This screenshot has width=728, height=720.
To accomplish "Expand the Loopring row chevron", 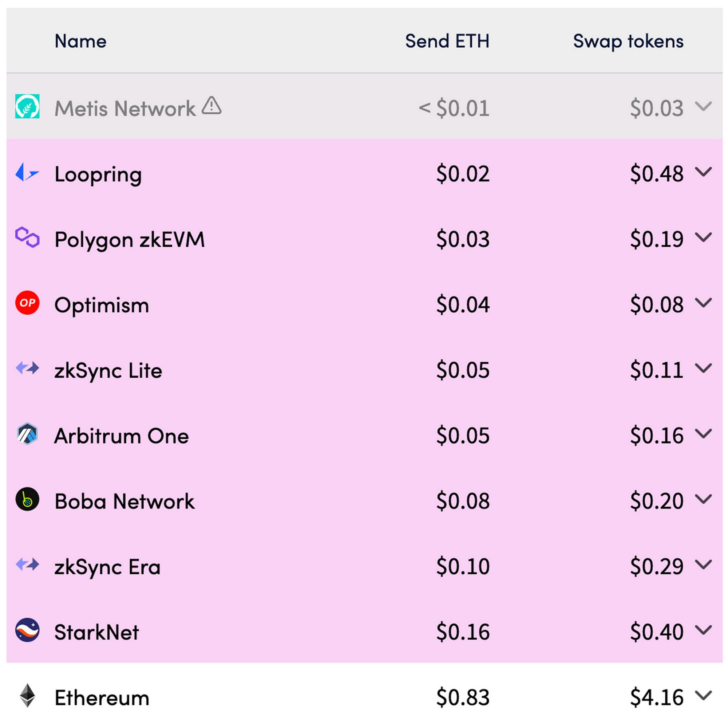I will pos(704,172).
